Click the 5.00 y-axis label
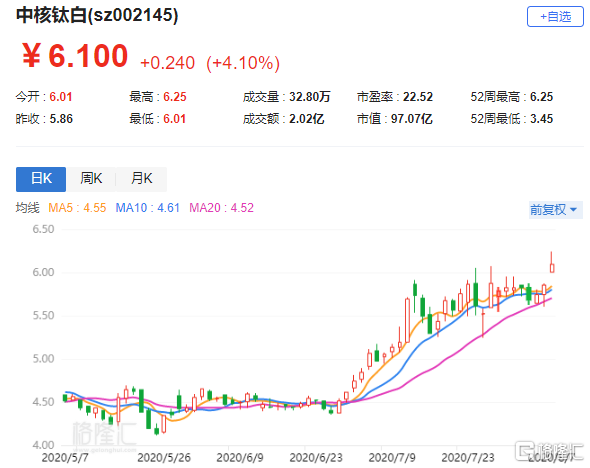This screenshot has width=590, height=468. pyautogui.click(x=43, y=359)
